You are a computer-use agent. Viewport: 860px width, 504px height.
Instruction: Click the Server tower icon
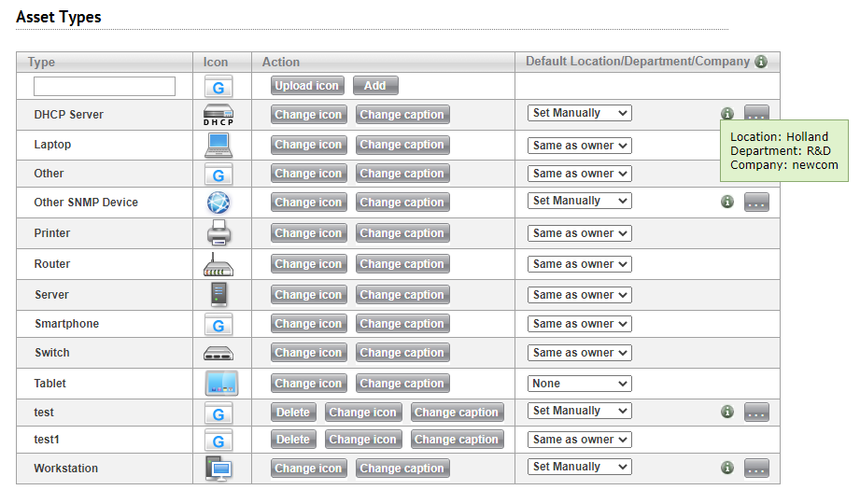click(219, 295)
